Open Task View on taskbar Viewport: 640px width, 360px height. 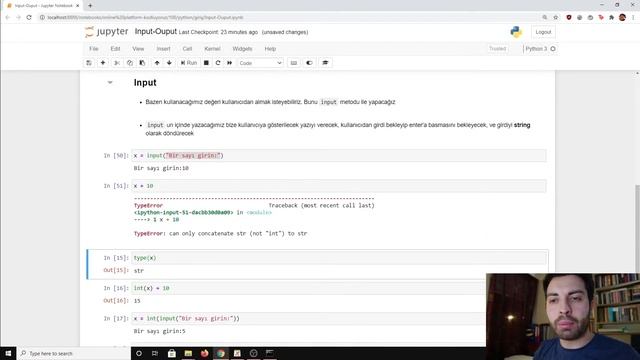(155, 353)
